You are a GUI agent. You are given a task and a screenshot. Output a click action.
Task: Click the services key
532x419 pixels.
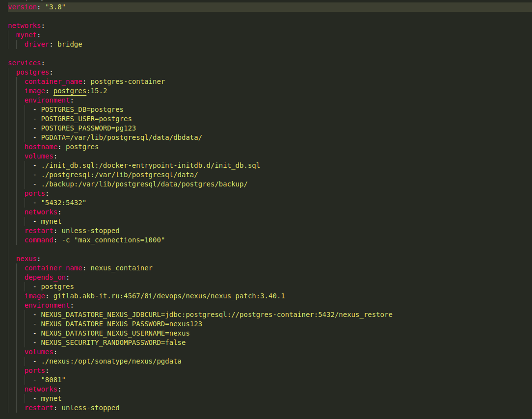[x=25, y=63]
